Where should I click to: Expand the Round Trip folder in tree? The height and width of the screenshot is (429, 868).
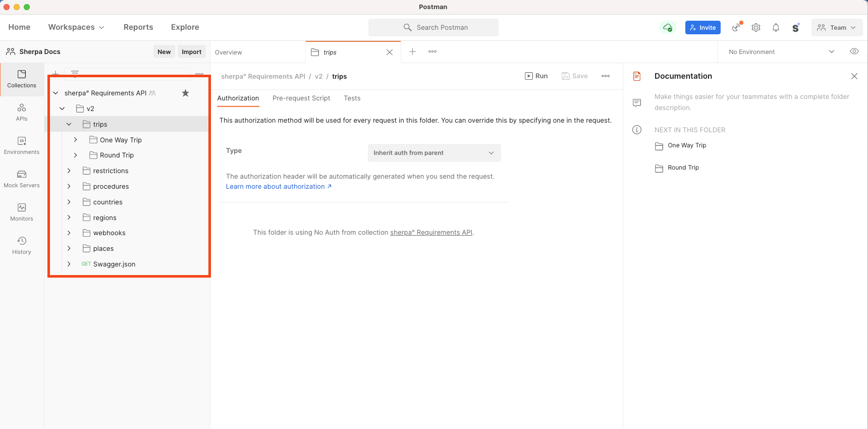click(76, 155)
